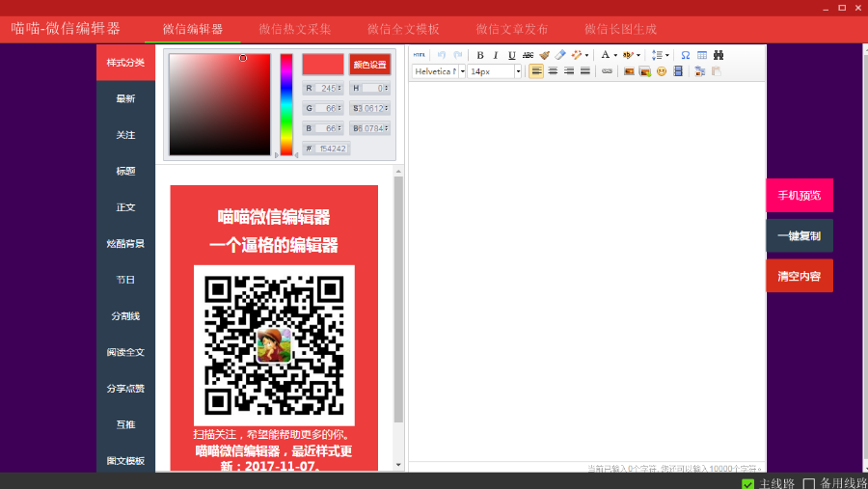868x489 pixels.
Task: Open the 微信全文模板 tab
Action: (403, 29)
